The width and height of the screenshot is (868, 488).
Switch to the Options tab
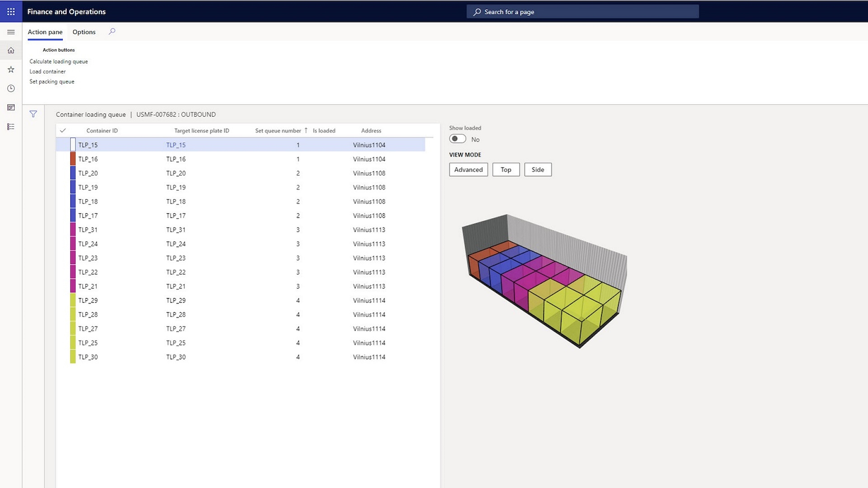[x=84, y=32]
